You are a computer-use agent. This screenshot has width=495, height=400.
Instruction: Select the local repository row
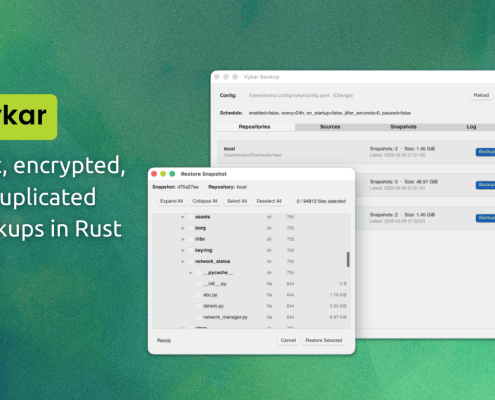[x=356, y=152]
